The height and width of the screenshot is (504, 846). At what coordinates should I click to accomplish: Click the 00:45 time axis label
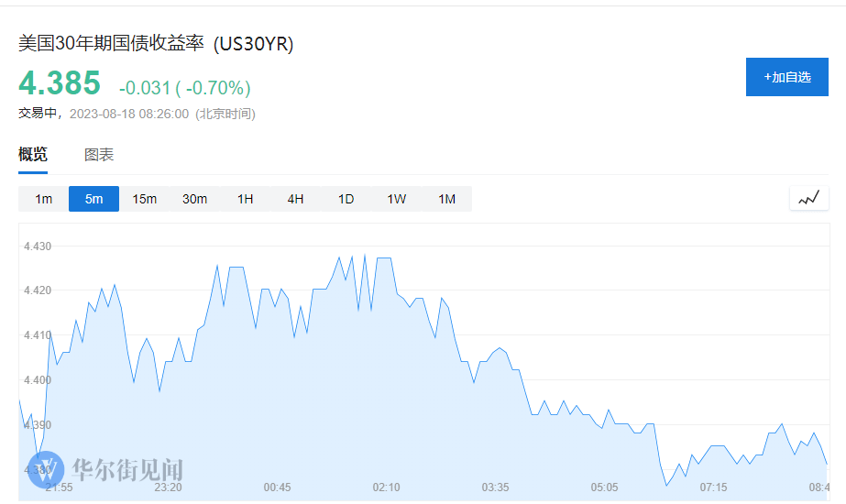click(277, 488)
